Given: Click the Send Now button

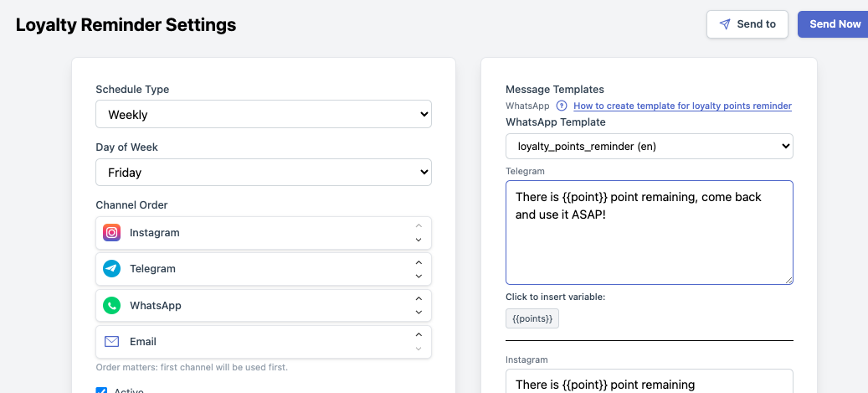Looking at the screenshot, I should [x=834, y=24].
